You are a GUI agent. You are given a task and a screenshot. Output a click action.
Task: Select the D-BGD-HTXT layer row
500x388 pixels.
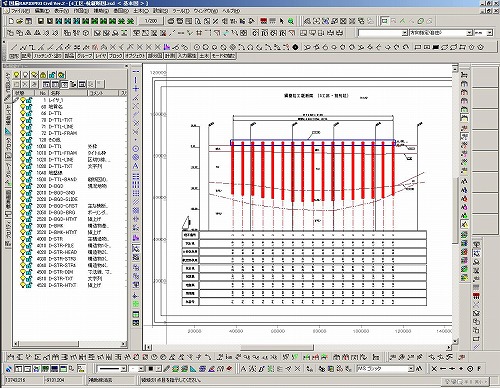point(70,219)
